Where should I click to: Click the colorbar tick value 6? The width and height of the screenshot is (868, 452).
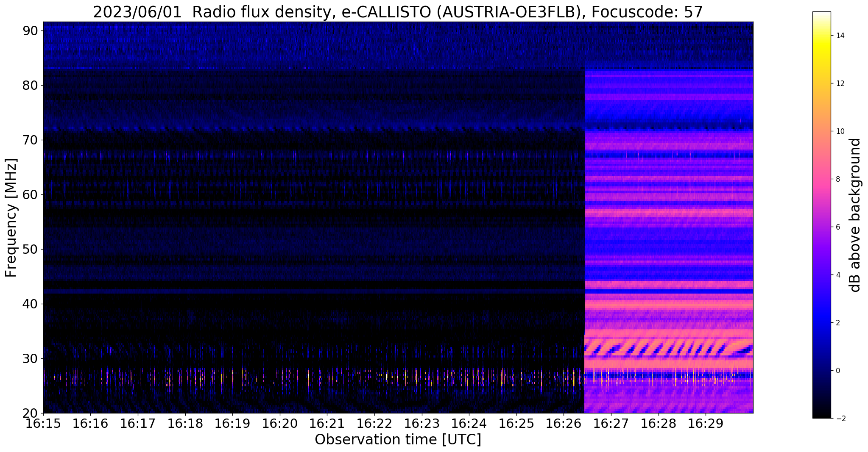[838, 227]
